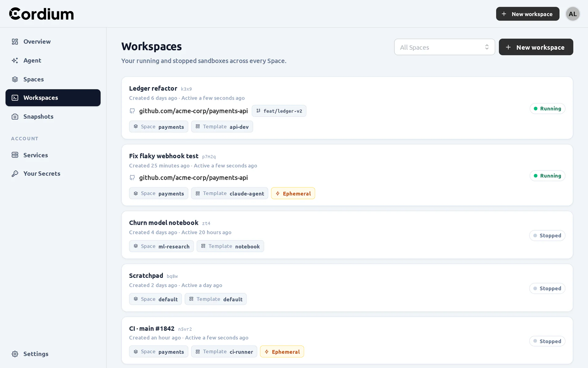This screenshot has height=368, width=588.
Task: Open the Churn model notebook title
Action: point(164,223)
